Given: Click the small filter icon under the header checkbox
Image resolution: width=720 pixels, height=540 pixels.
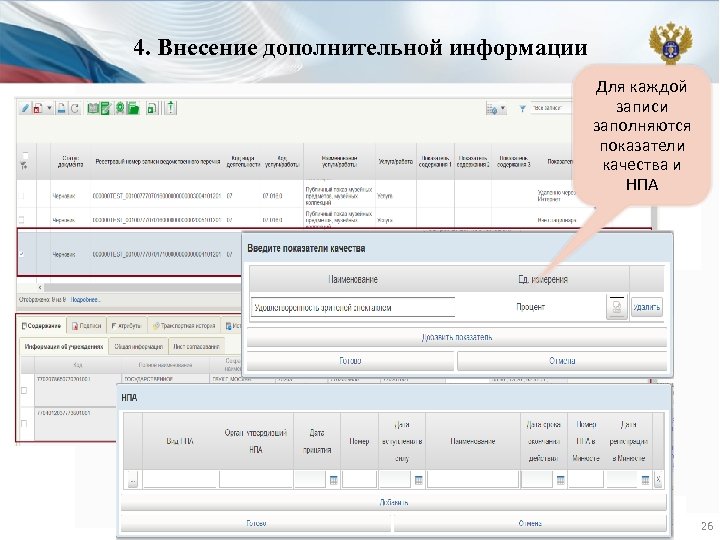Looking at the screenshot, I should click(x=24, y=165).
